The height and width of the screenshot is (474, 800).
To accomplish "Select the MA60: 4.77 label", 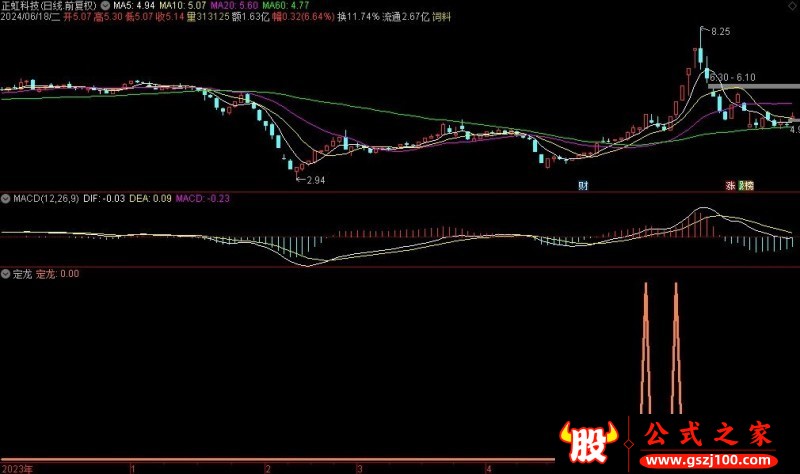I will [x=286, y=6].
